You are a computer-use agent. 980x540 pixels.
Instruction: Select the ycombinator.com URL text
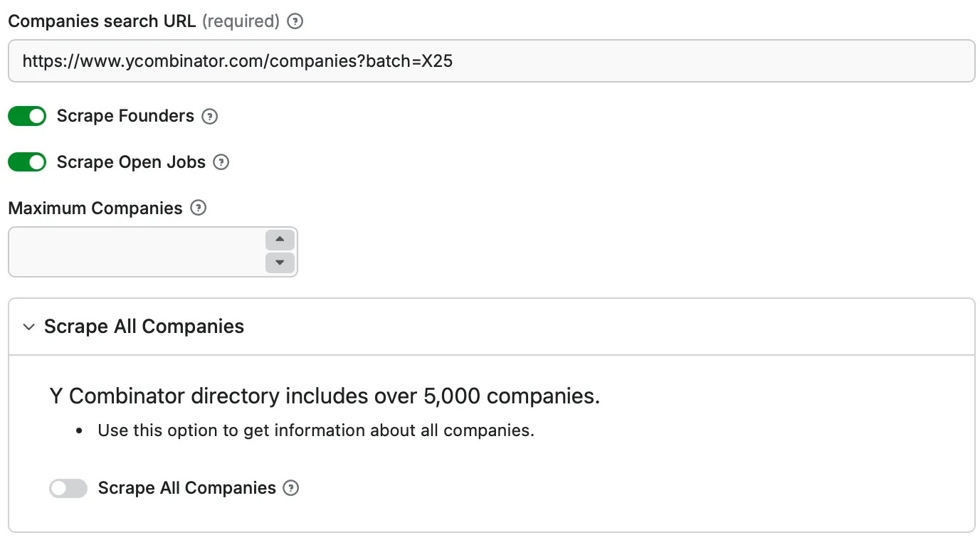click(x=237, y=61)
